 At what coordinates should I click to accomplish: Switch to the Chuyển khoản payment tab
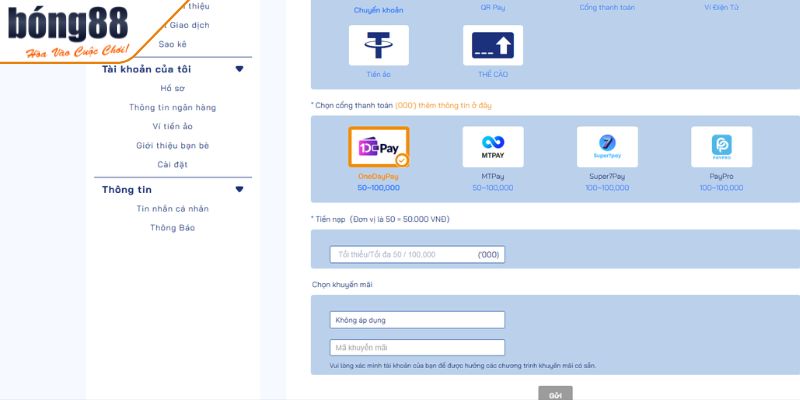click(x=378, y=9)
